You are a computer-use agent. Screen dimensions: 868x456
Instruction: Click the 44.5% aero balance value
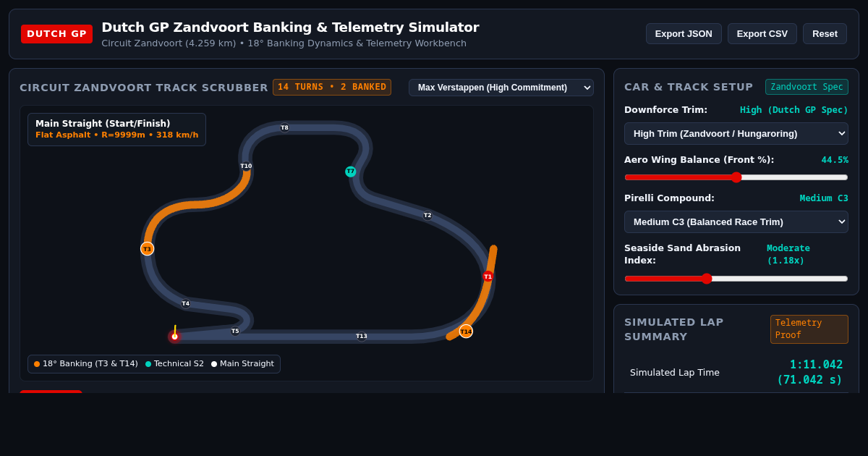click(x=835, y=160)
